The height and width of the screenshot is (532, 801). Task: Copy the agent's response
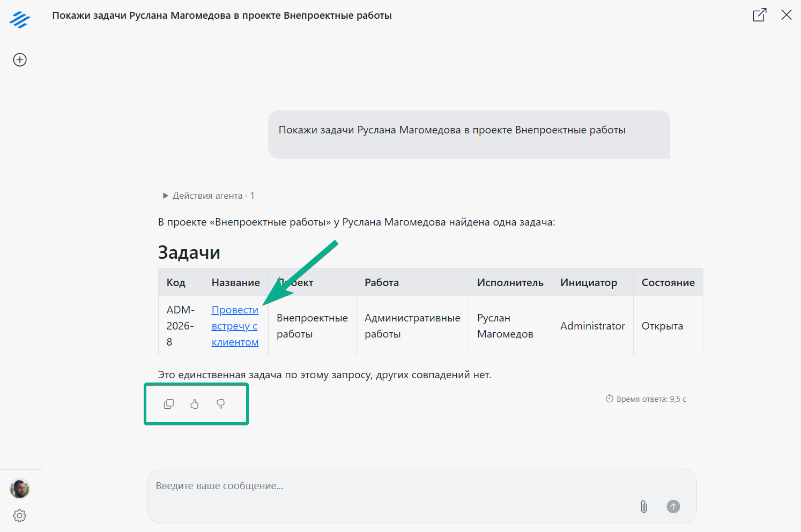coord(169,404)
